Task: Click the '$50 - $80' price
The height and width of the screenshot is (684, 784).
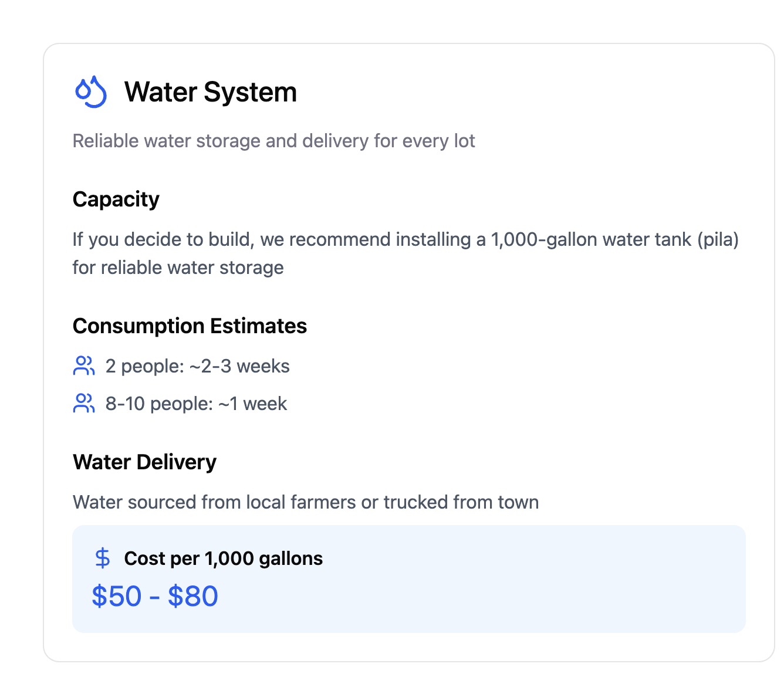Action: point(155,597)
